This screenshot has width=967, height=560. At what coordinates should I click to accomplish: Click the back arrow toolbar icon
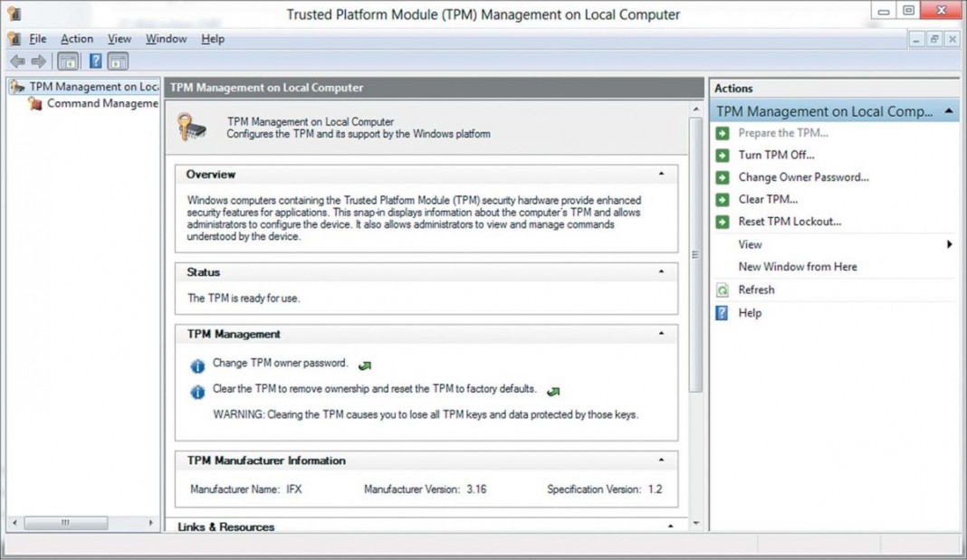click(16, 62)
